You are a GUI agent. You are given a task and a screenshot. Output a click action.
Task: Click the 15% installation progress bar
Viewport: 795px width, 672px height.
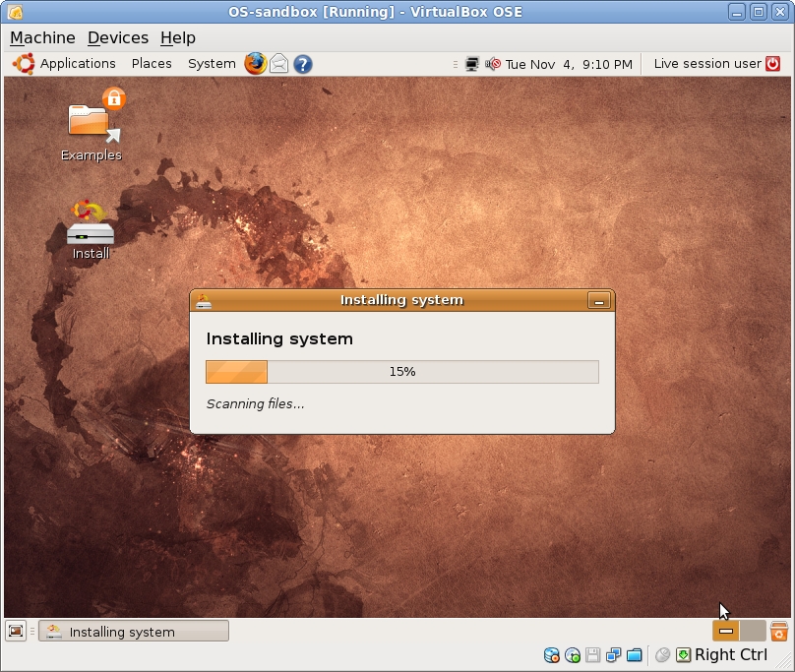coord(402,372)
